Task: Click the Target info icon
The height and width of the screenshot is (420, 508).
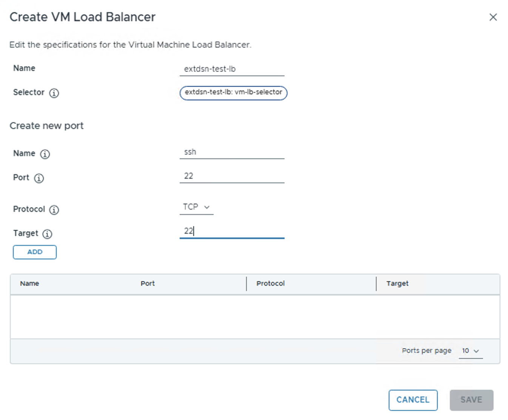Action: [47, 234]
